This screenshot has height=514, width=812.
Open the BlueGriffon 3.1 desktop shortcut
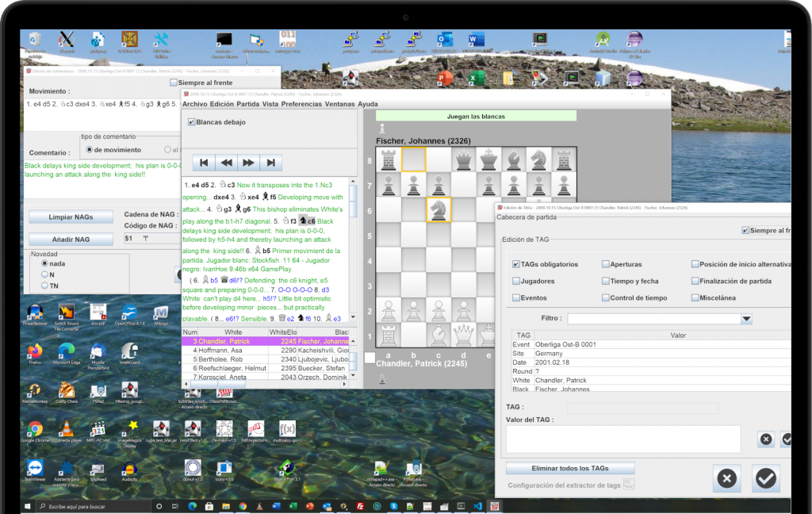pyautogui.click(x=287, y=470)
